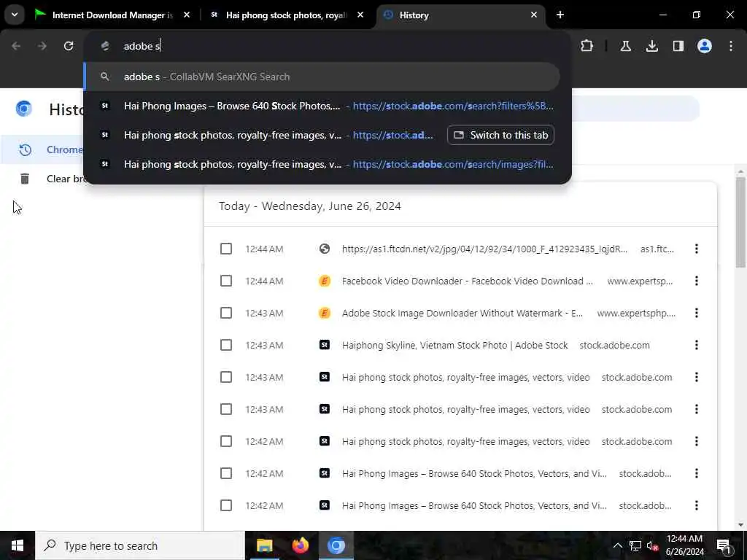Image resolution: width=747 pixels, height=560 pixels.
Task: Close the Hai phong stock photos tab
Action: coord(360,15)
